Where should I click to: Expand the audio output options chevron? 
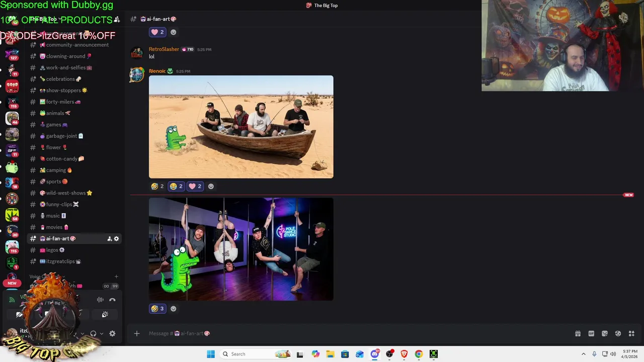coord(101,333)
